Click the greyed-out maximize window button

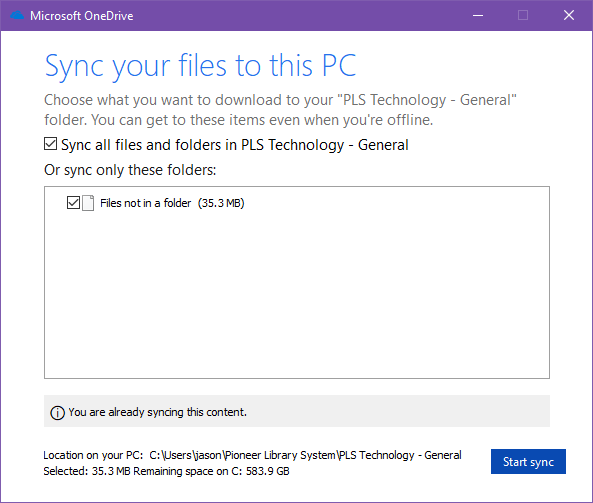click(x=523, y=16)
